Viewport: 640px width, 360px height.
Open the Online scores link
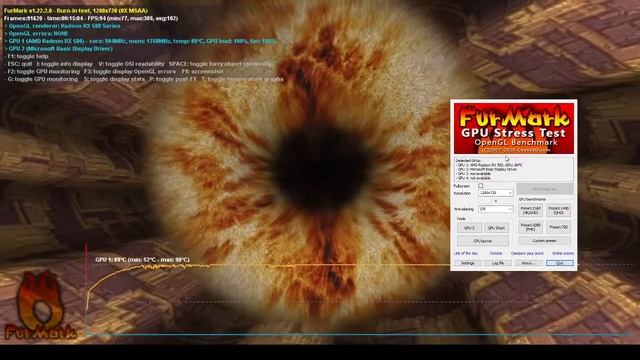563,253
